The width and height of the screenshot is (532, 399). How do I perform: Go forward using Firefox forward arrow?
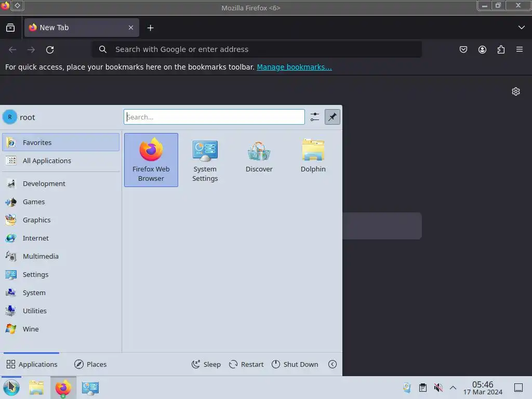pos(31,49)
